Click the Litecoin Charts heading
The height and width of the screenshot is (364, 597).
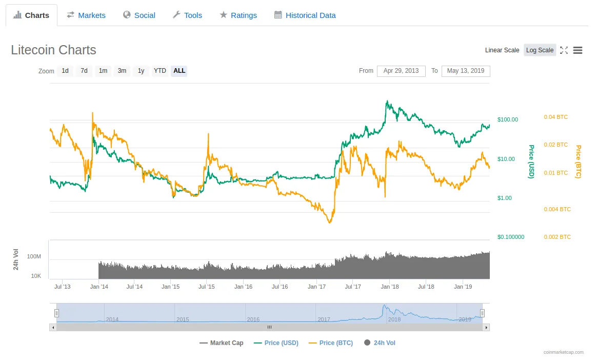point(53,50)
